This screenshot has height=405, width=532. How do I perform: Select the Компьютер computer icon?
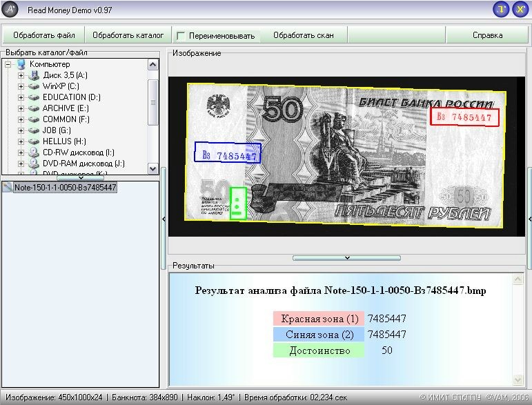(21, 64)
